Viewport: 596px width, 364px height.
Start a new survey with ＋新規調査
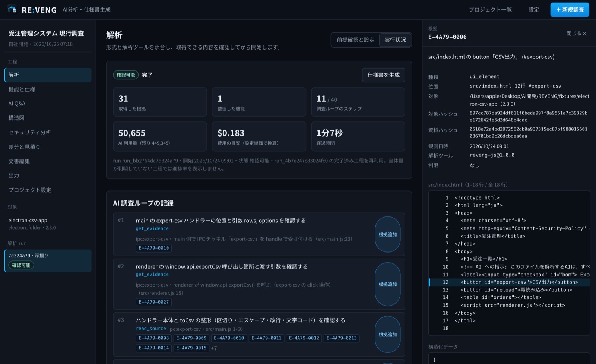[570, 10]
